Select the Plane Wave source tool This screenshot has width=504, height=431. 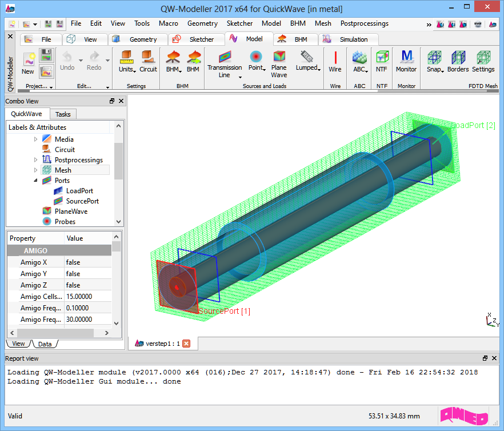(279, 57)
